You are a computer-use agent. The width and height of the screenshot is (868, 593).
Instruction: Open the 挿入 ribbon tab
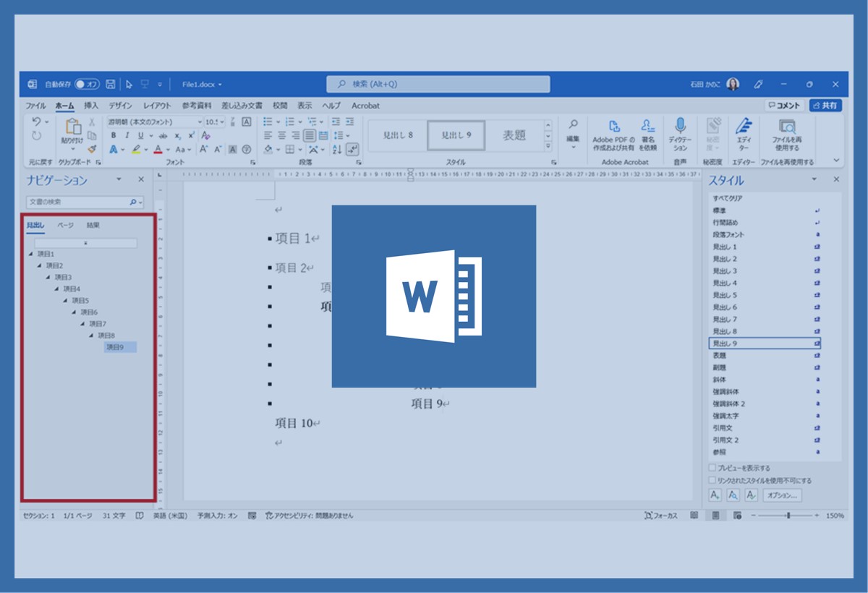tap(91, 106)
